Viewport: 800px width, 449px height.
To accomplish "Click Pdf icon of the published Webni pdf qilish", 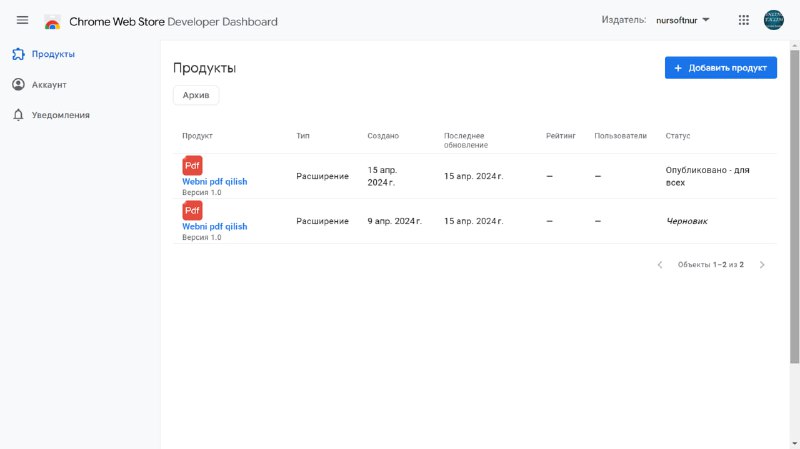I will [x=192, y=165].
